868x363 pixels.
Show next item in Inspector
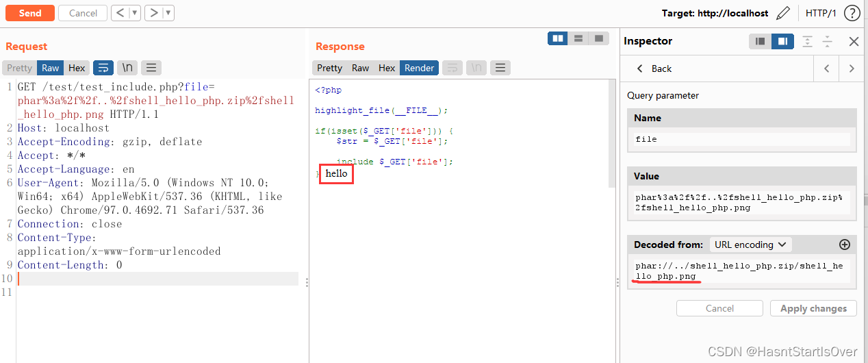(851, 68)
